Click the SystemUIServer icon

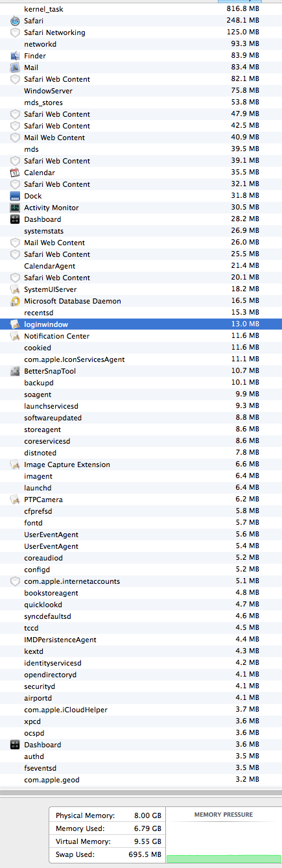tap(16, 289)
